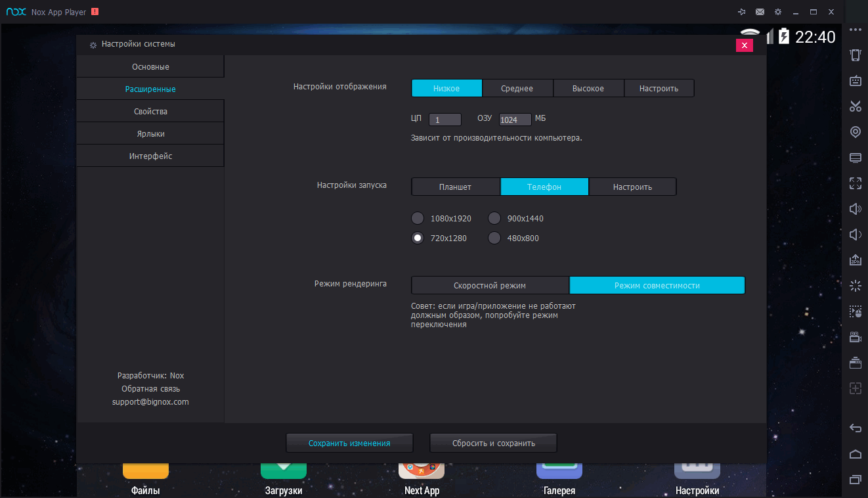Viewport: 868px width, 498px height.
Task: Open keyboard control mapping icon
Action: click(x=855, y=81)
